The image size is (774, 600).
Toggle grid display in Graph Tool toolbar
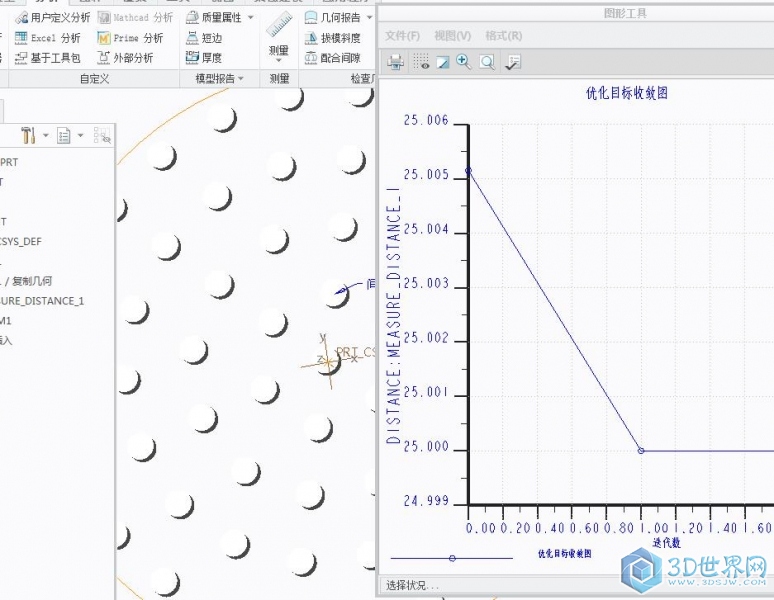tap(421, 62)
